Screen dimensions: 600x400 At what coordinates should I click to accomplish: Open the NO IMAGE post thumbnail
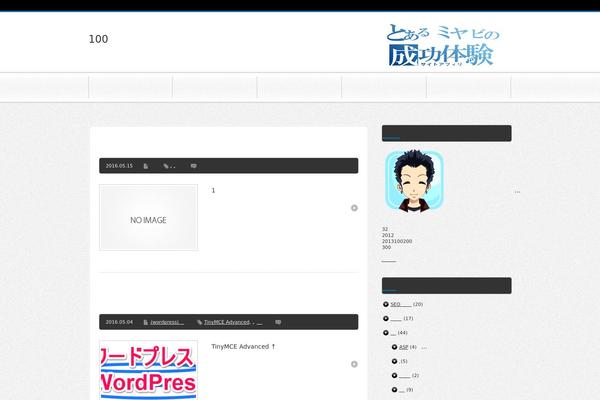(148, 217)
